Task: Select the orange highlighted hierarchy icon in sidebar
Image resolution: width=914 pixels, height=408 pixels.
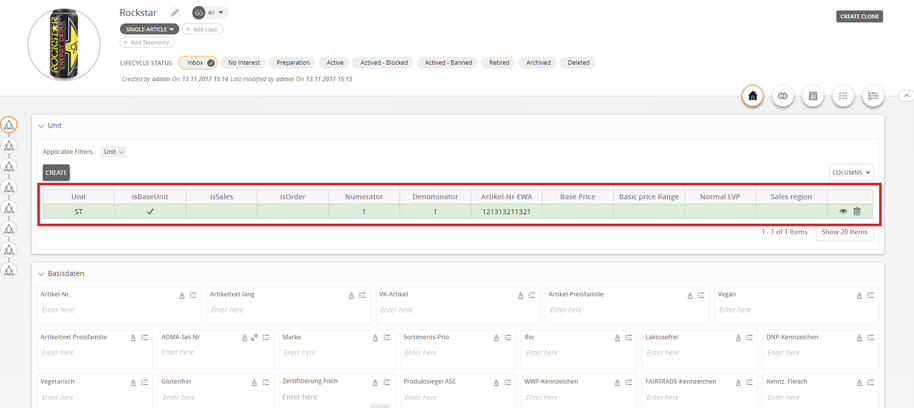Action: [x=9, y=124]
